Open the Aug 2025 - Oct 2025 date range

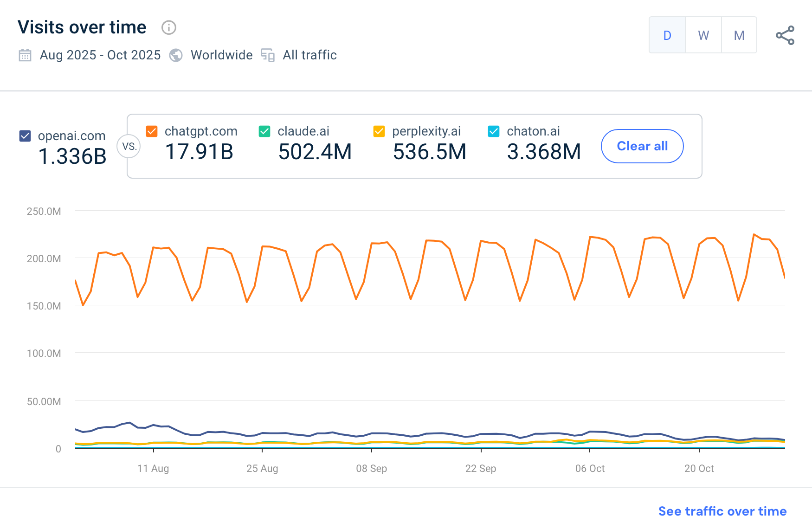click(100, 55)
